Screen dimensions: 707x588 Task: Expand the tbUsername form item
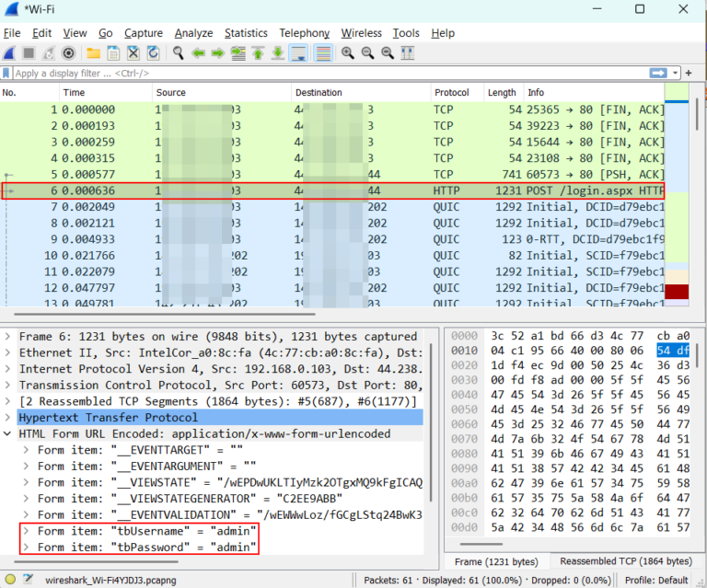[26, 531]
